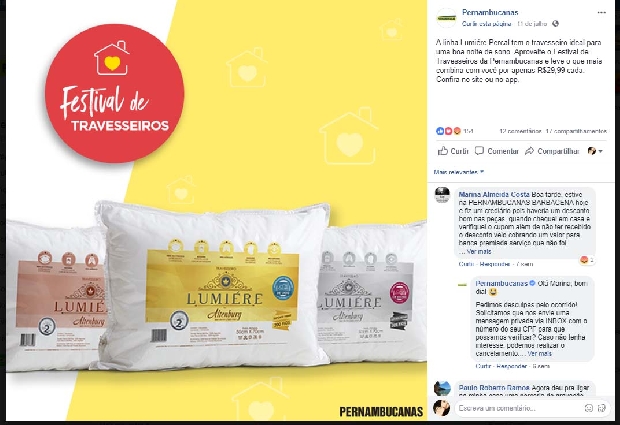Expand the Mais relevantes sort dropdown
The image size is (620, 425).
click(x=459, y=172)
